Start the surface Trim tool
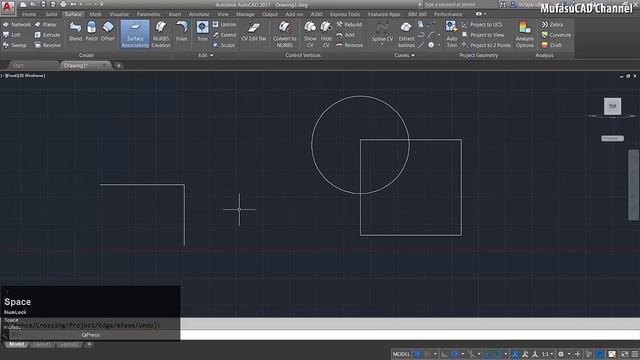 pos(202,31)
